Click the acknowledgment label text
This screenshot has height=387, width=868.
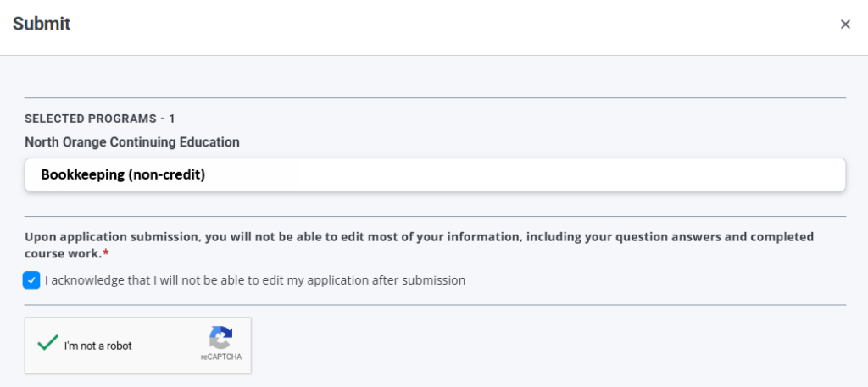(x=255, y=280)
